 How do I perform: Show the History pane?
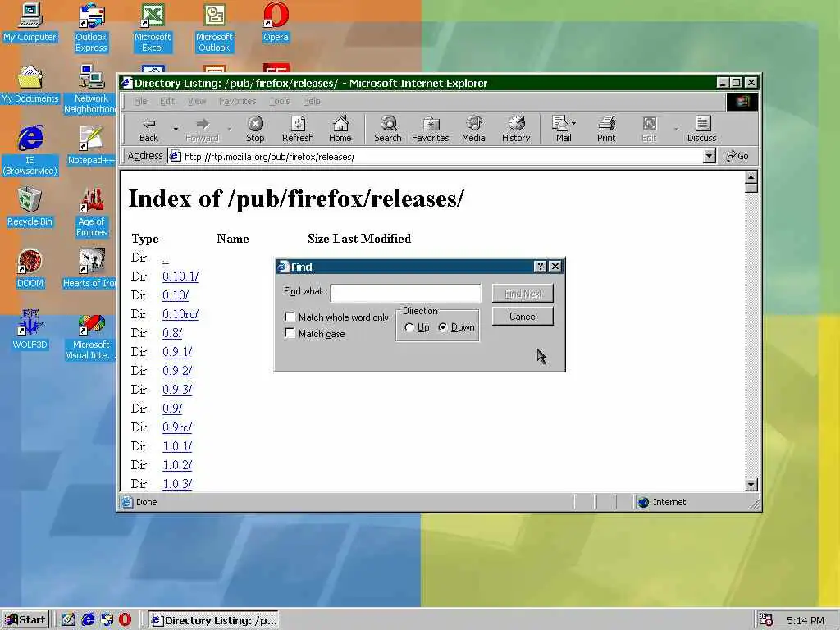point(516,129)
